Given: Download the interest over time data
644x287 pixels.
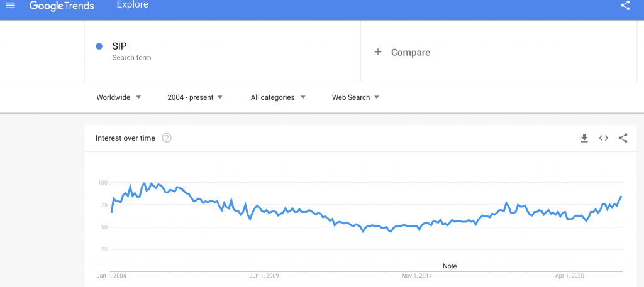Looking at the screenshot, I should pyautogui.click(x=584, y=138).
